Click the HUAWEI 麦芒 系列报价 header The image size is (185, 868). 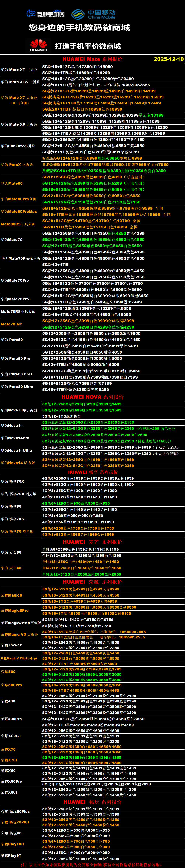tap(92, 542)
